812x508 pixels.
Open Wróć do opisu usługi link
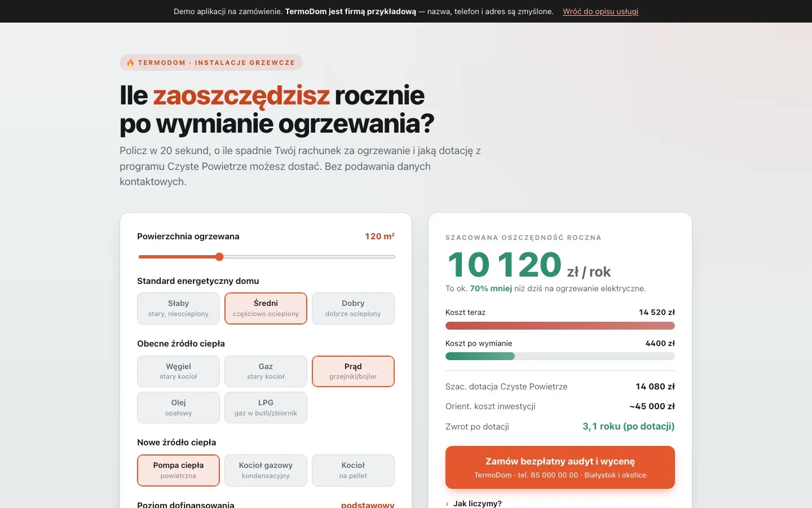(601, 11)
